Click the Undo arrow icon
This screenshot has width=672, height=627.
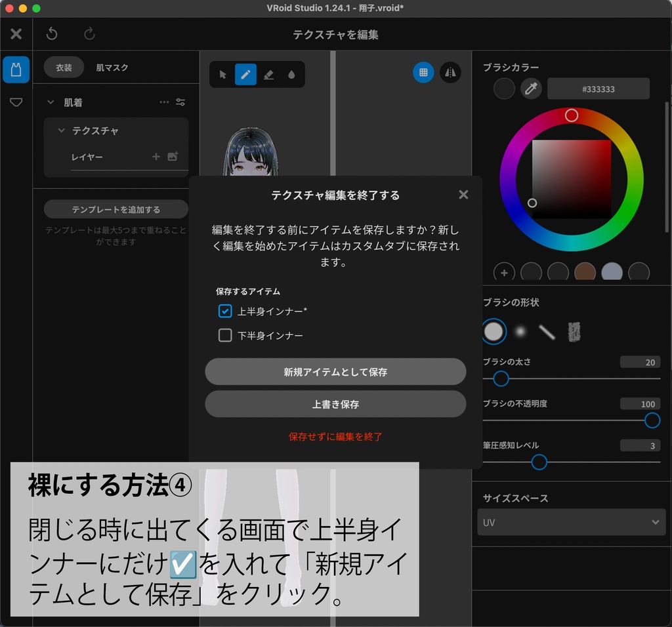tap(52, 33)
